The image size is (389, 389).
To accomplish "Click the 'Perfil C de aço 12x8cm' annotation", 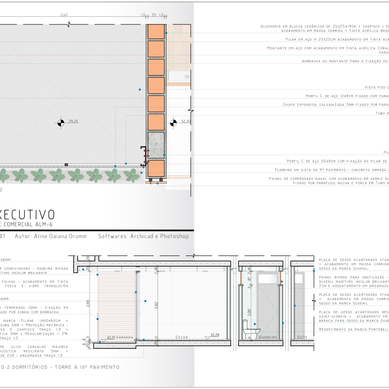I will [x=347, y=96].
